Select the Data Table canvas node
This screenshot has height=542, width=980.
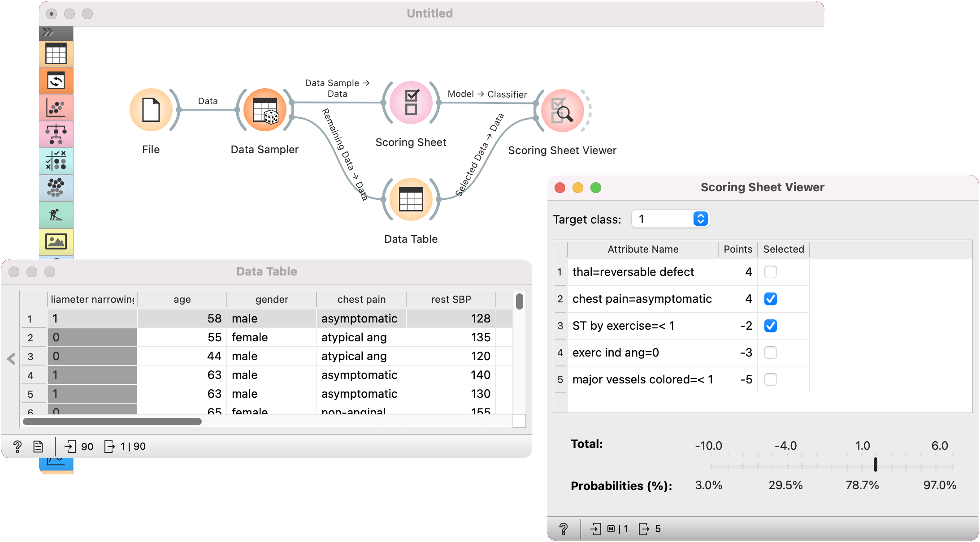pyautogui.click(x=411, y=199)
